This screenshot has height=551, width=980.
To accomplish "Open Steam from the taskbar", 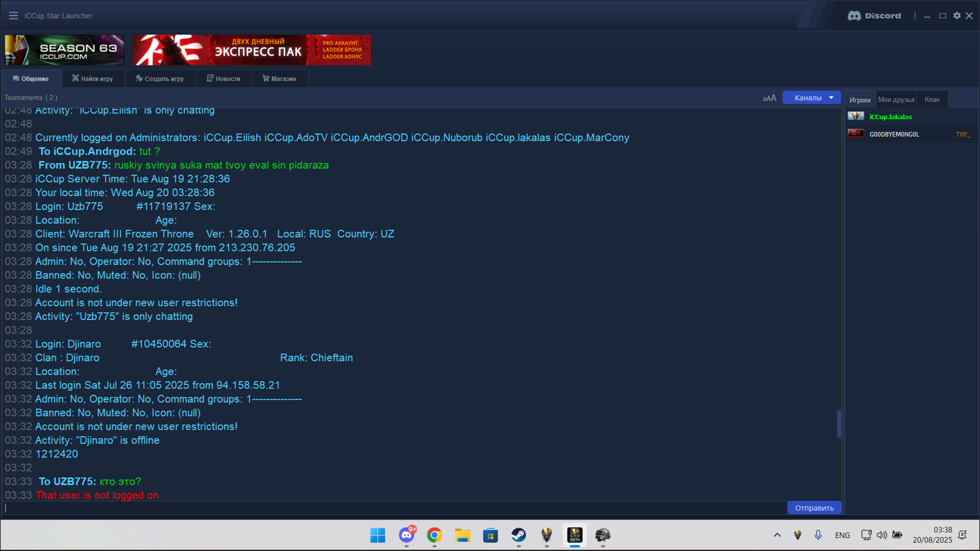I will (518, 535).
